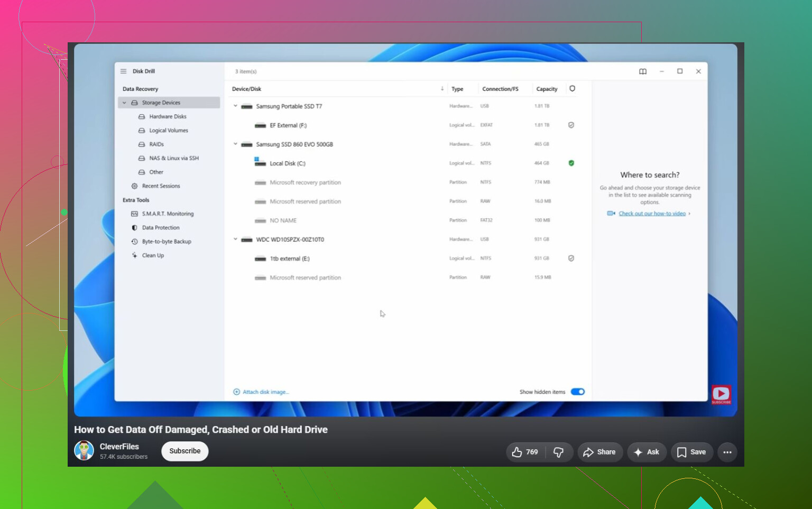The width and height of the screenshot is (812, 509).
Task: Click shield status for 1tb external (E:)
Action: click(571, 258)
